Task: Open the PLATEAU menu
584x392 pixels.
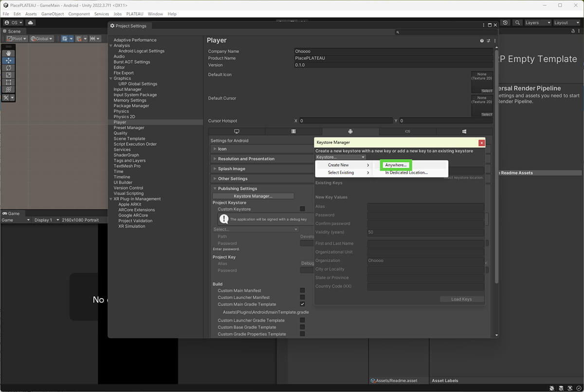Action: 135,14
